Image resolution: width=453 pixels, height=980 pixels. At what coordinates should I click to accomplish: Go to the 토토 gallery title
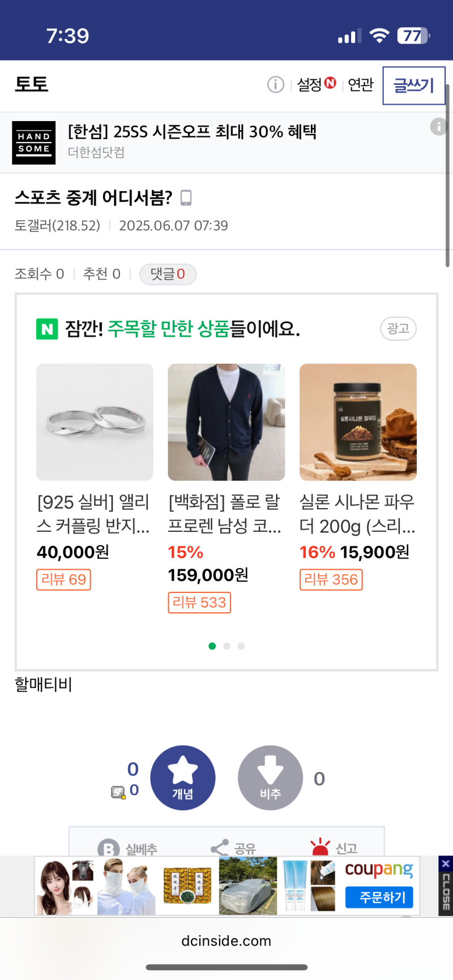[32, 85]
